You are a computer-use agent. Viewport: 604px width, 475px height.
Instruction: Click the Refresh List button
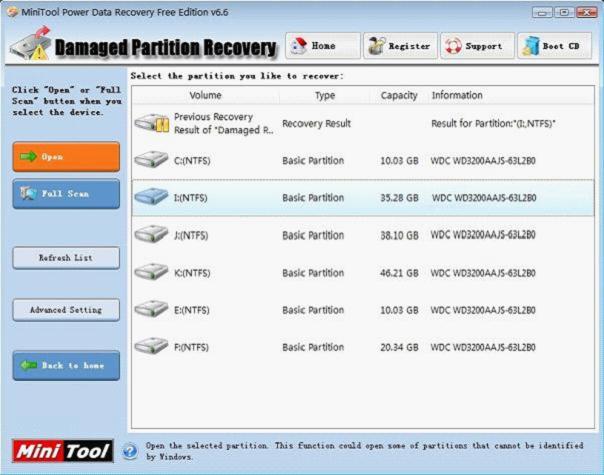tap(66, 258)
